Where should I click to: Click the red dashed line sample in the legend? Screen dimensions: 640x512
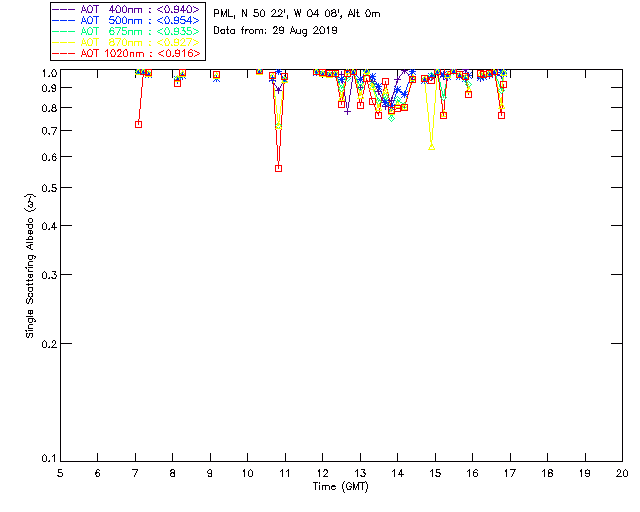tap(64, 53)
